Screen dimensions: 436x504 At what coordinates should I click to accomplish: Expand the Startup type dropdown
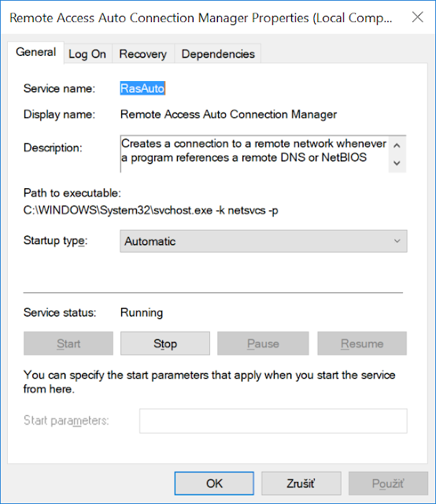(x=264, y=241)
